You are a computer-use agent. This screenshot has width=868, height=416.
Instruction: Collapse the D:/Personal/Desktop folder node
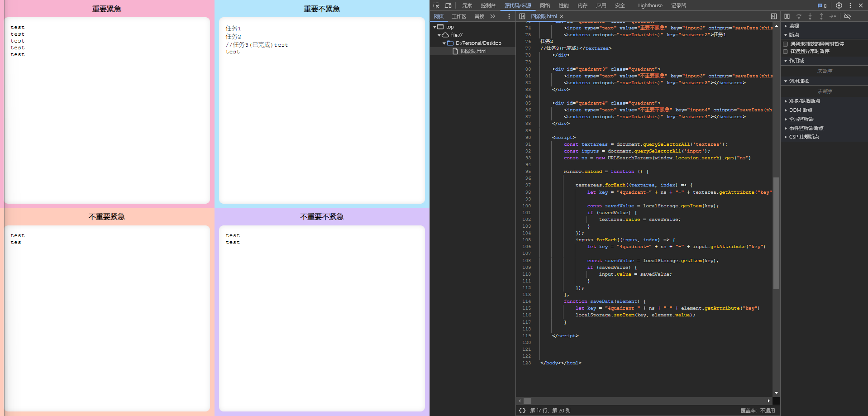[x=444, y=43]
